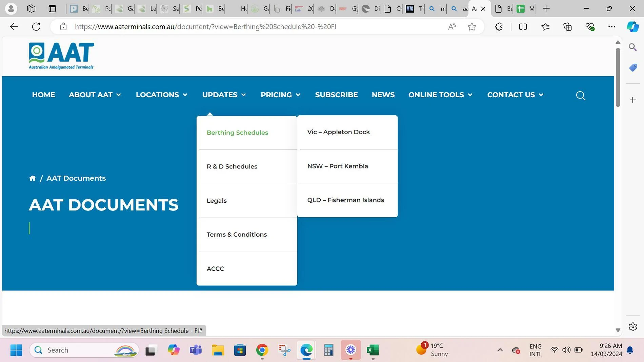Open NSW – Port Kembla berthing schedule
This screenshot has width=644, height=362.
(338, 166)
